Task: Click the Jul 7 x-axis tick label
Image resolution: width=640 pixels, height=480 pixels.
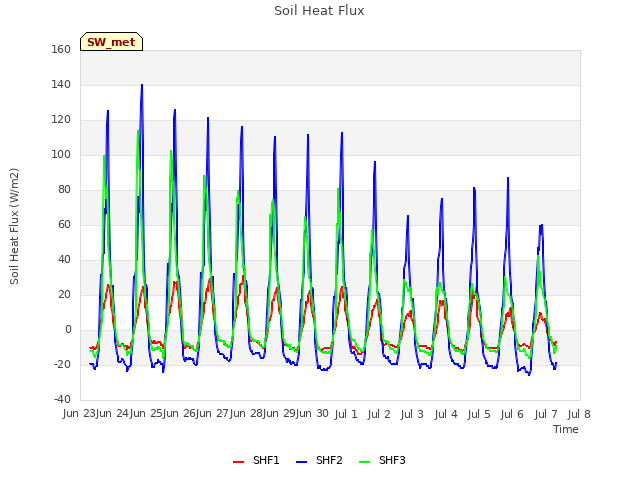Action: point(546,414)
